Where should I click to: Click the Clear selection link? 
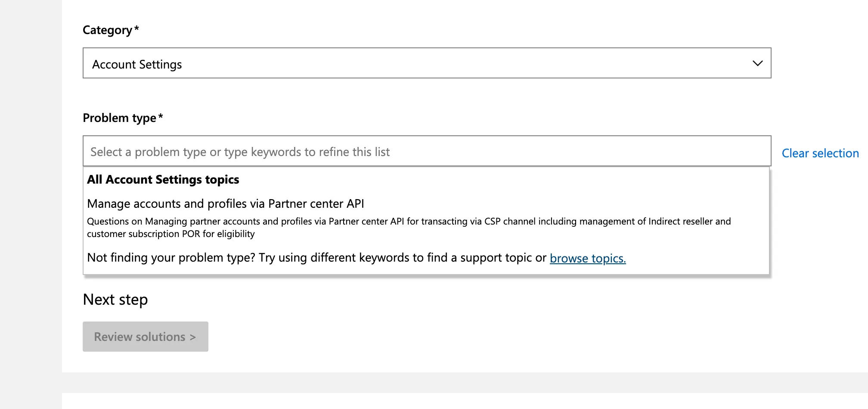820,153
